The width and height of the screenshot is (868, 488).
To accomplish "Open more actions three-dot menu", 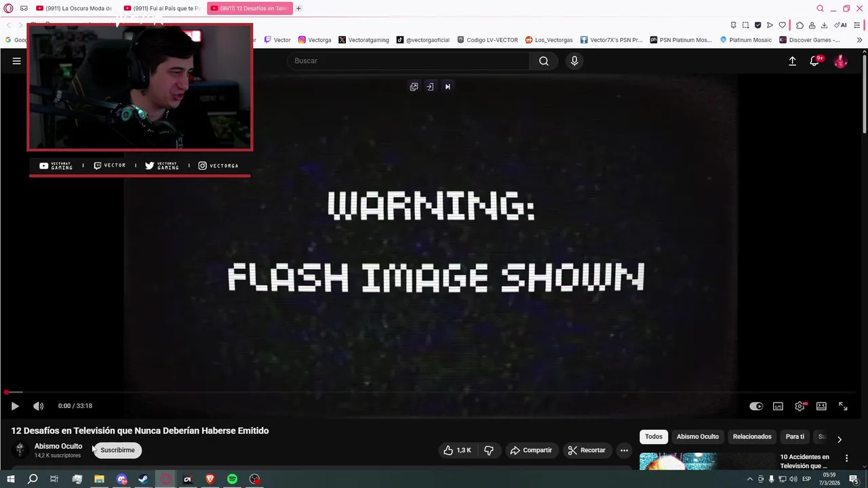I will (x=624, y=450).
